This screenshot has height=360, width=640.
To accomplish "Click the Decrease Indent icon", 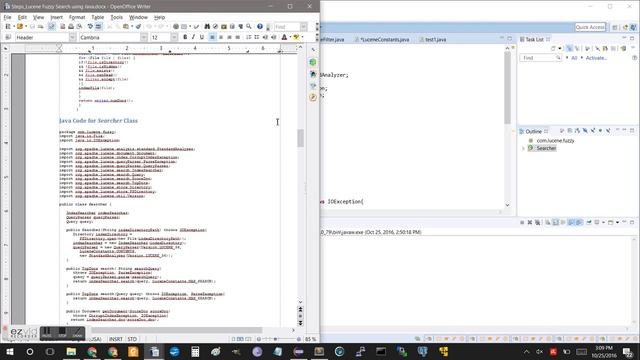I will click(x=265, y=37).
